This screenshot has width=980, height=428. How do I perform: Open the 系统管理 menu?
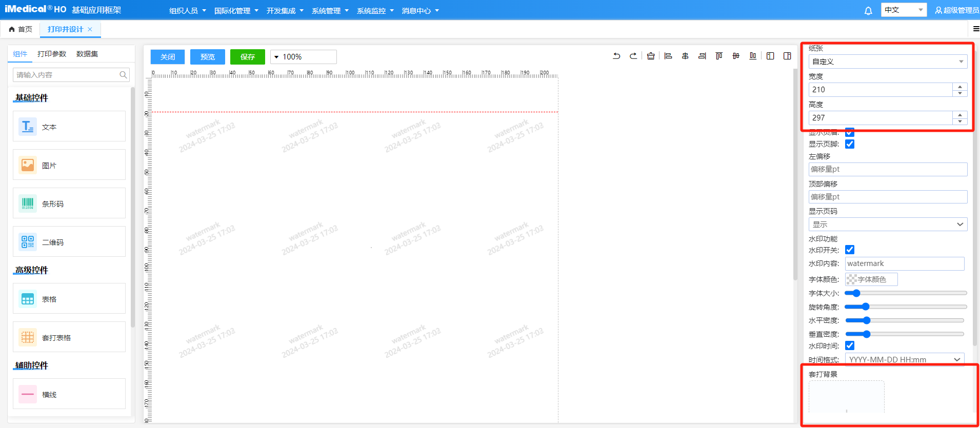click(330, 11)
